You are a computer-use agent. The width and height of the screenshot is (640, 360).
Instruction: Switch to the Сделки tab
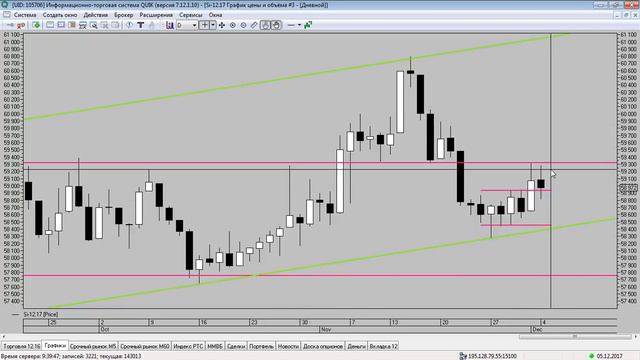point(236,346)
